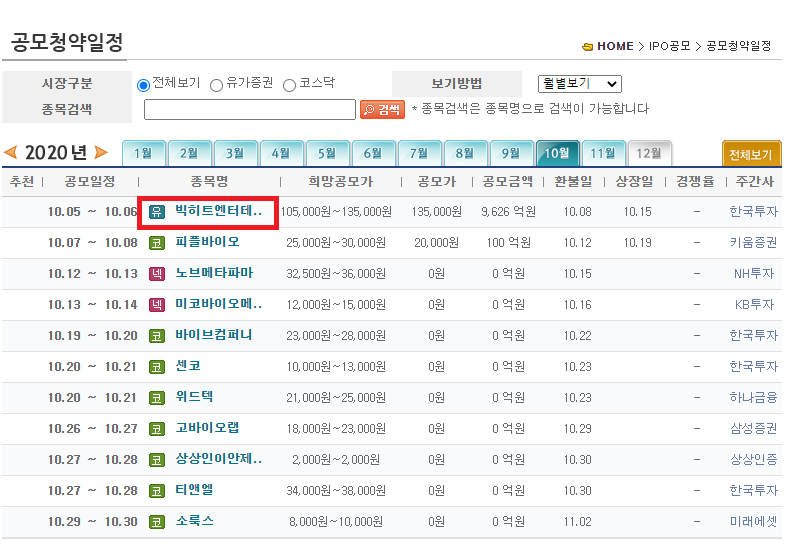Switch to 3월 tab

tap(235, 153)
